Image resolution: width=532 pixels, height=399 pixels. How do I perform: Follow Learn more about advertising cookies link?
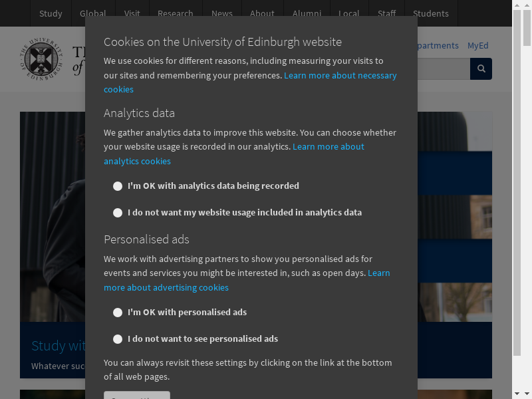(166, 288)
